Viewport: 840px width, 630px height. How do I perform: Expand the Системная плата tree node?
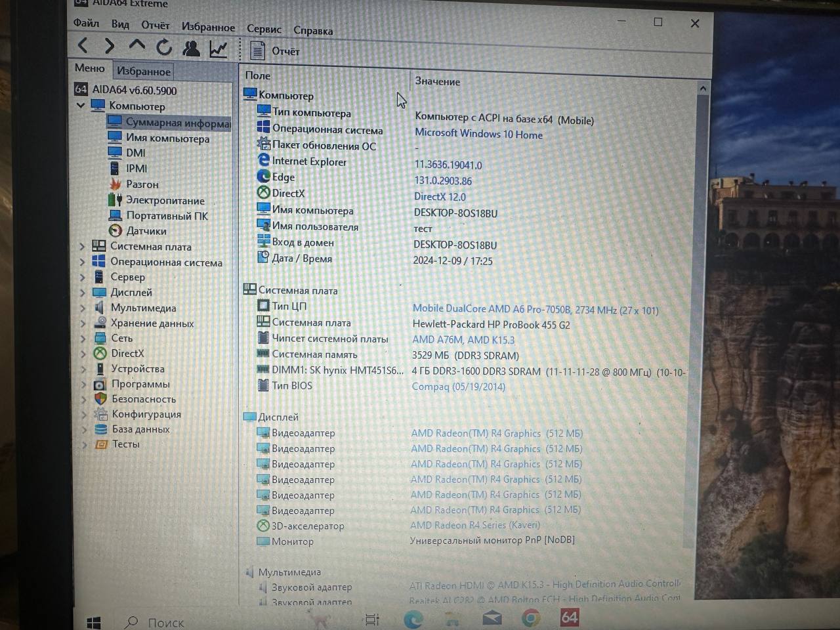click(82, 247)
